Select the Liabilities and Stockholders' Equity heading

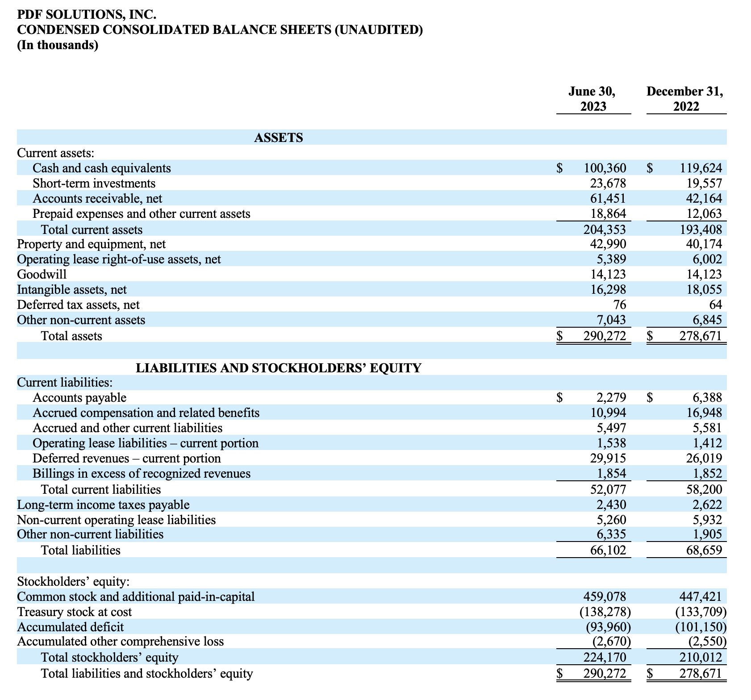point(278,368)
